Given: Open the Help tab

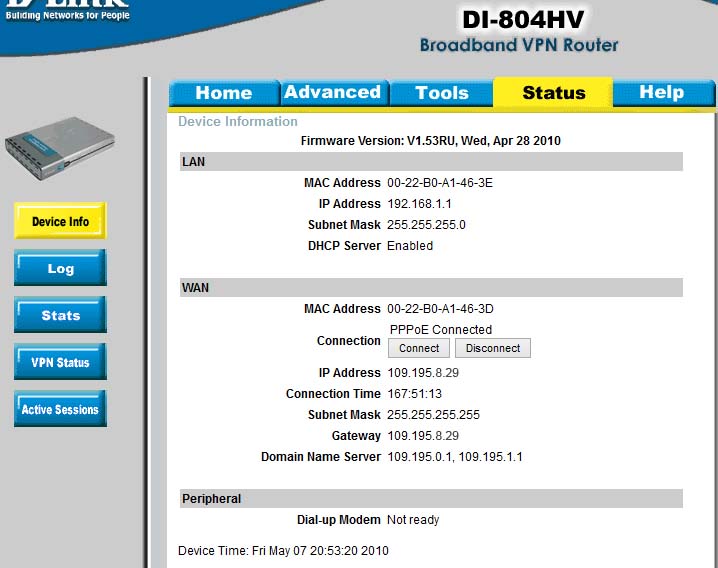Looking at the screenshot, I should tap(662, 93).
